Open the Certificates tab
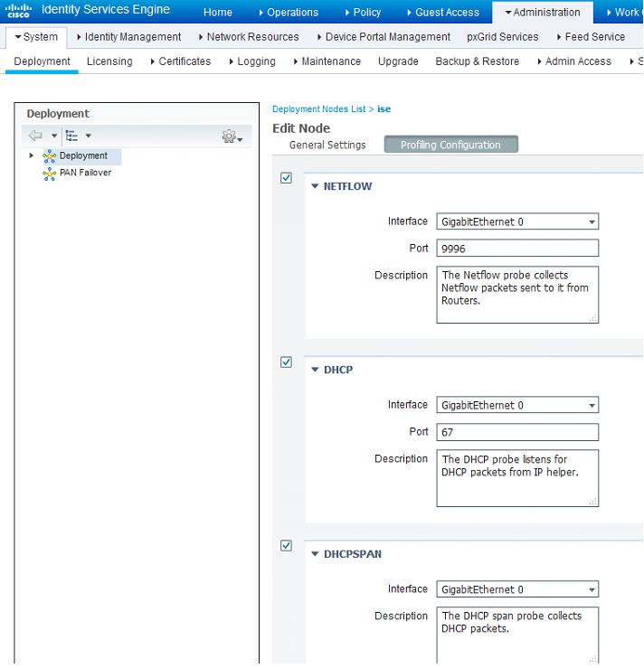Image resolution: width=644 pixels, height=668 pixels. pyautogui.click(x=181, y=61)
